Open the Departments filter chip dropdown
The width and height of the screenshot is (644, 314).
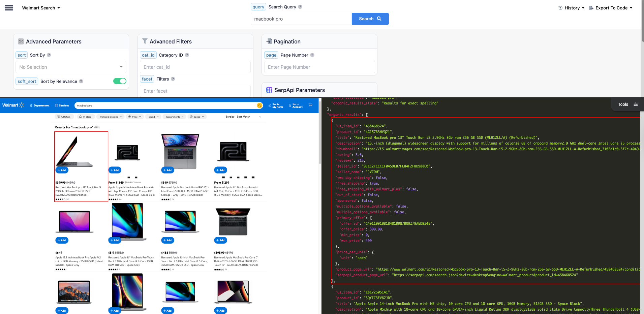pyautogui.click(x=175, y=117)
